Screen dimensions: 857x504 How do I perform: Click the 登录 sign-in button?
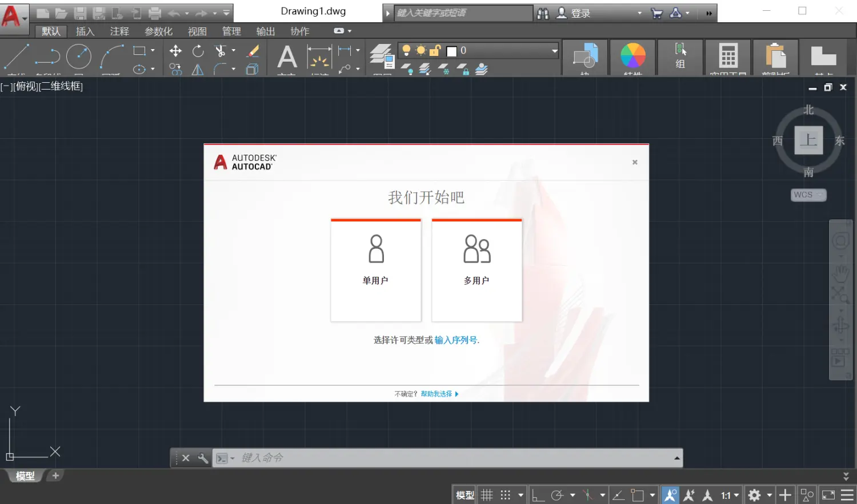tap(574, 13)
